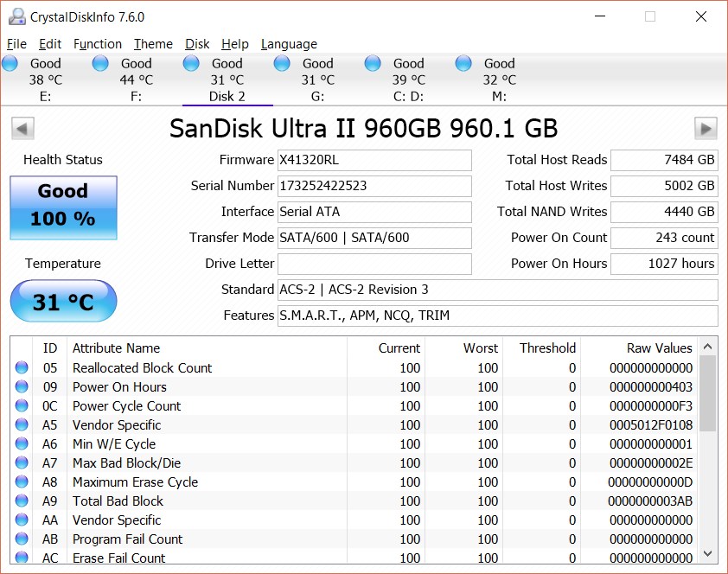Viewport: 728px width, 574px height.
Task: Go to next disk with right arrow
Action: coord(706,128)
